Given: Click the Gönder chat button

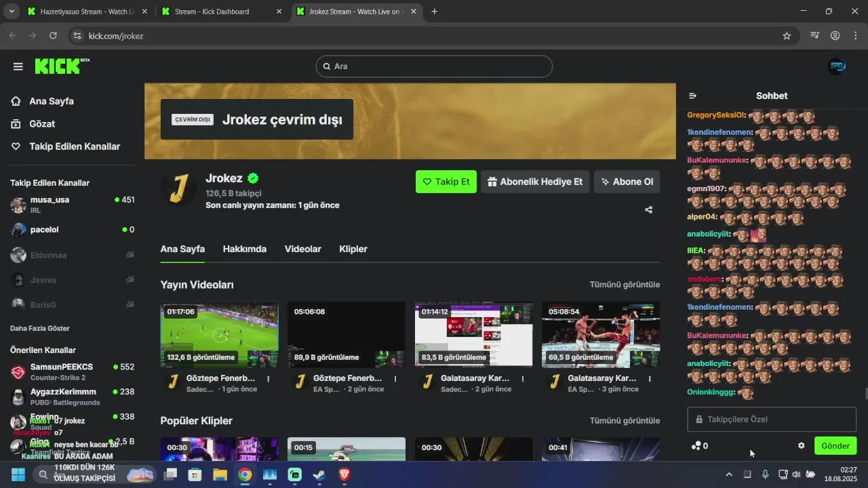Looking at the screenshot, I should (x=835, y=446).
